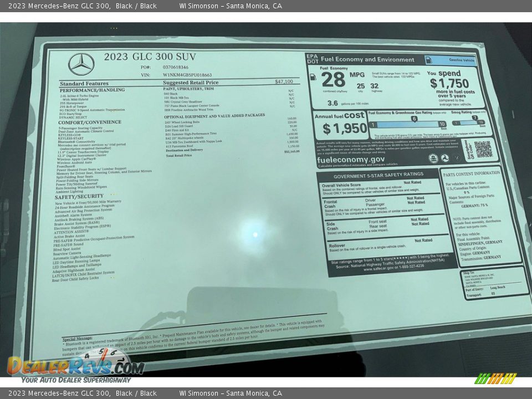Click the Blind Spot Assist line
Image resolution: width=532 pixels, height=399 pixels.
click(67, 249)
